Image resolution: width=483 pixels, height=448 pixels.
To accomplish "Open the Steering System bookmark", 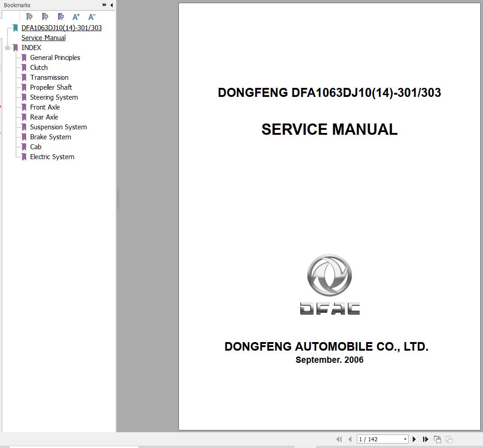I will [54, 97].
